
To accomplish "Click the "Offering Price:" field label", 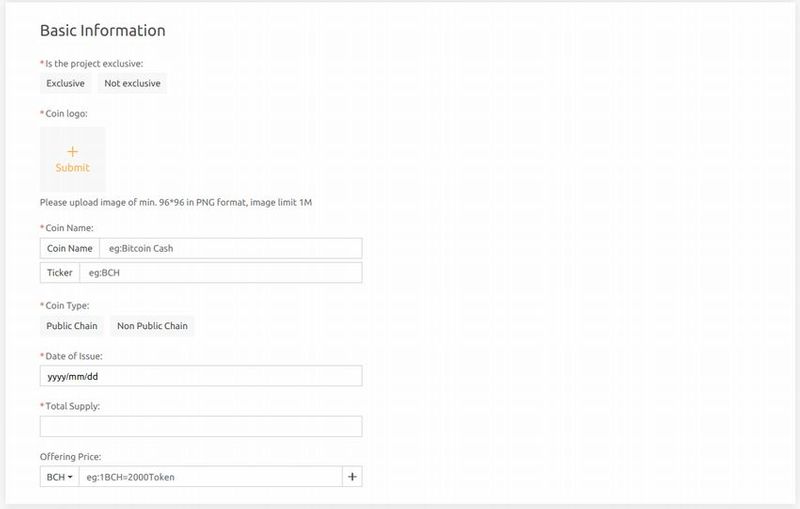I will pyautogui.click(x=73, y=456).
